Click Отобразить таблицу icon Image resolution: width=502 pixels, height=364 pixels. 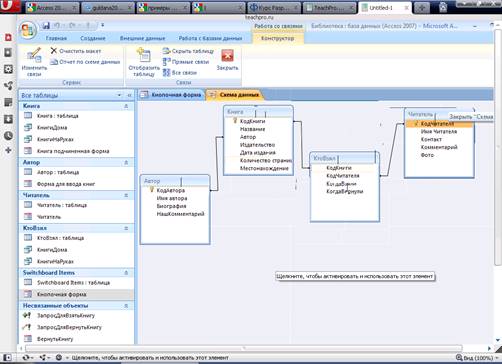coord(144,55)
